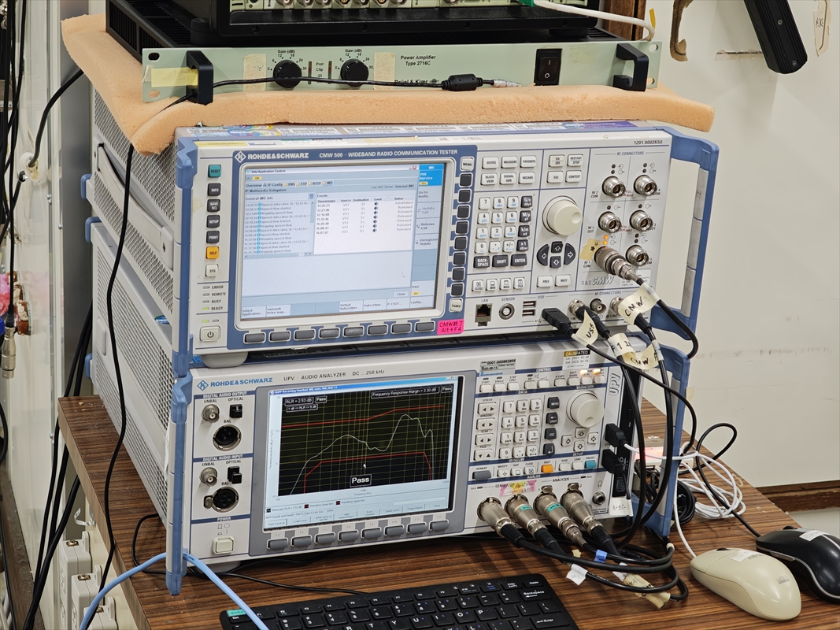Toggle the DAU ON indicator on the CMW screen
This screenshot has height=630, width=840.
(257, 178)
